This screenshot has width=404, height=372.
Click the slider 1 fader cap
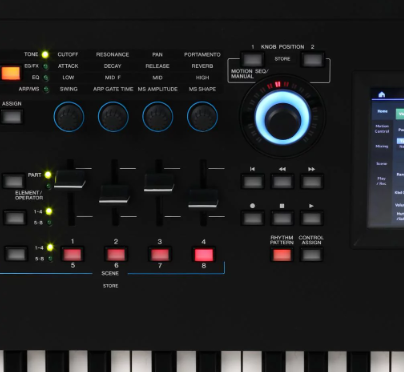70,179
